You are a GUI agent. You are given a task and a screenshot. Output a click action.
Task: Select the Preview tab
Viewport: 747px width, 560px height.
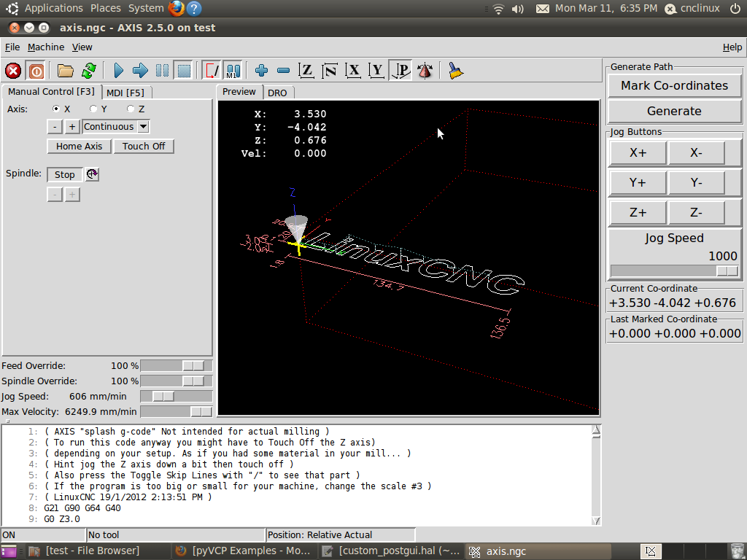239,91
